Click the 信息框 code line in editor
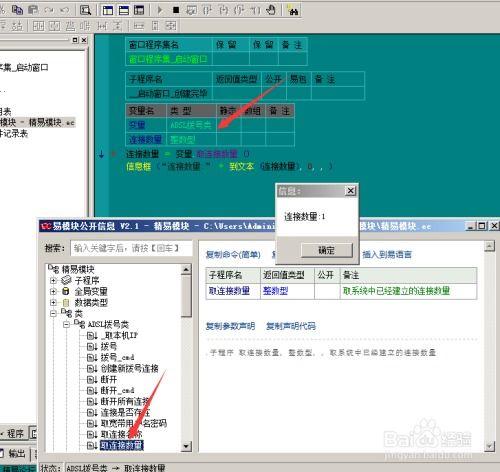The width and height of the screenshot is (500, 472). tap(229, 166)
